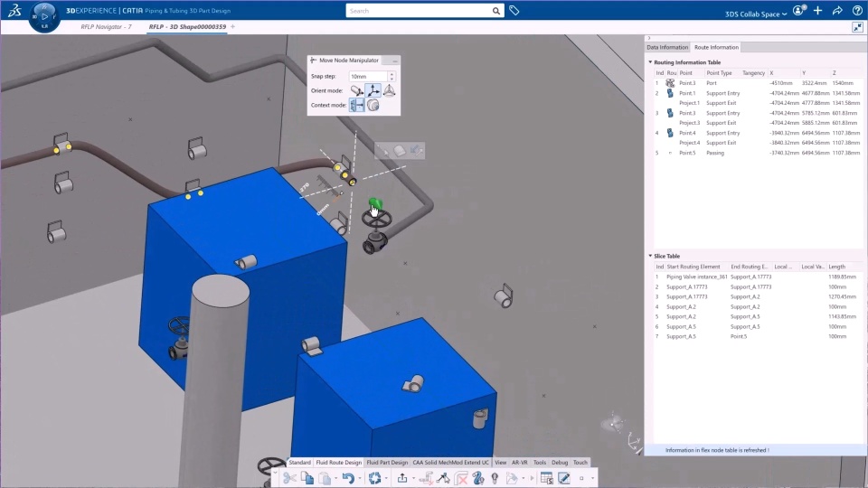
Task: Open the Debug action bar tab
Action: pyautogui.click(x=560, y=463)
